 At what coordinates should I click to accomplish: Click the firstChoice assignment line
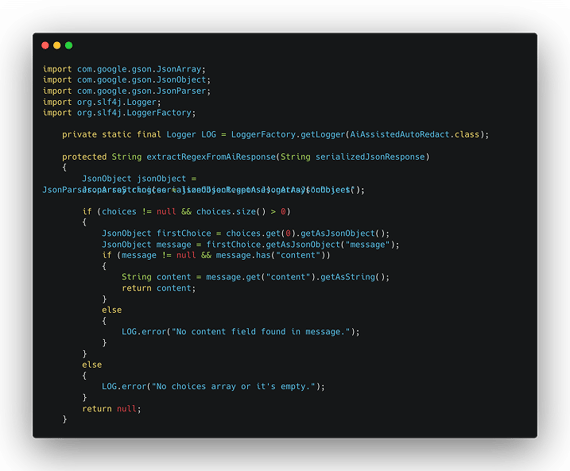[x=245, y=233]
